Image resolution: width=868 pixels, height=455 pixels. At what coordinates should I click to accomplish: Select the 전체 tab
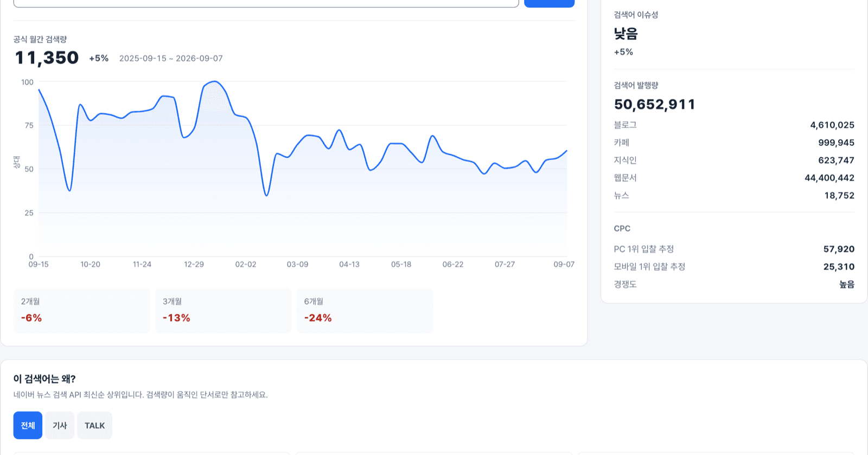click(28, 425)
